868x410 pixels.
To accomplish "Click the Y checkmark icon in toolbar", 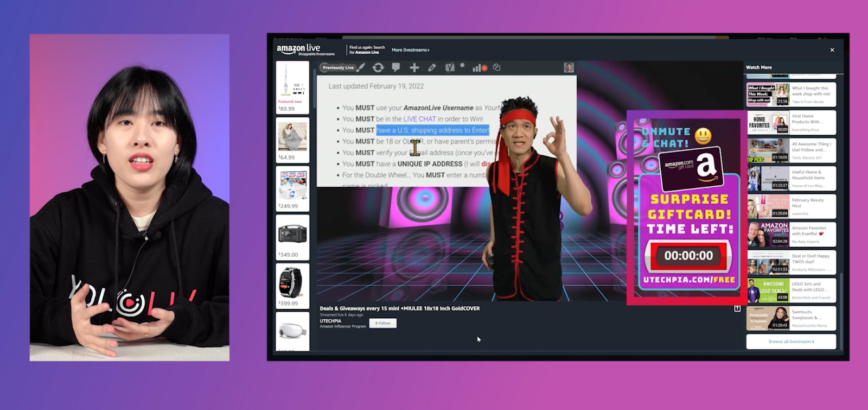I will click(x=450, y=67).
